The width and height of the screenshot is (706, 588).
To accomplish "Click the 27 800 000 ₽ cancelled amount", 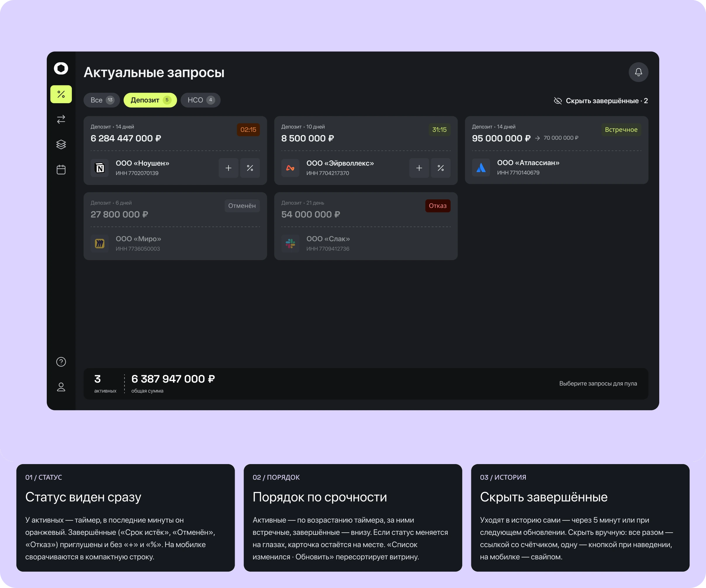I will coord(119,215).
